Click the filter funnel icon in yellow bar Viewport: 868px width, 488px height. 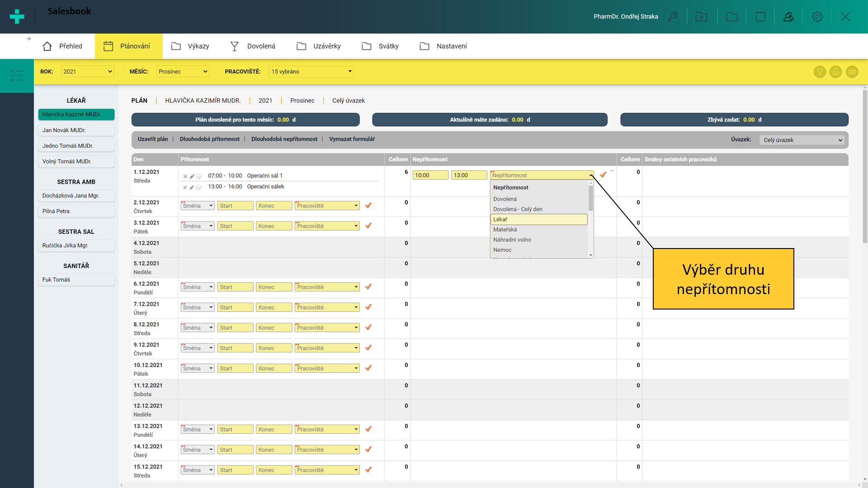tap(820, 72)
